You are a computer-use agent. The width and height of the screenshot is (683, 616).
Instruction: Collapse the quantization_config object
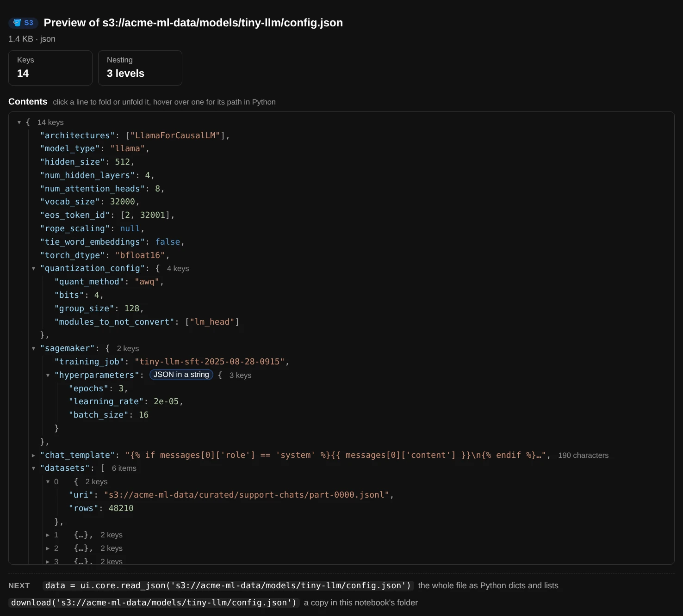pyautogui.click(x=33, y=269)
